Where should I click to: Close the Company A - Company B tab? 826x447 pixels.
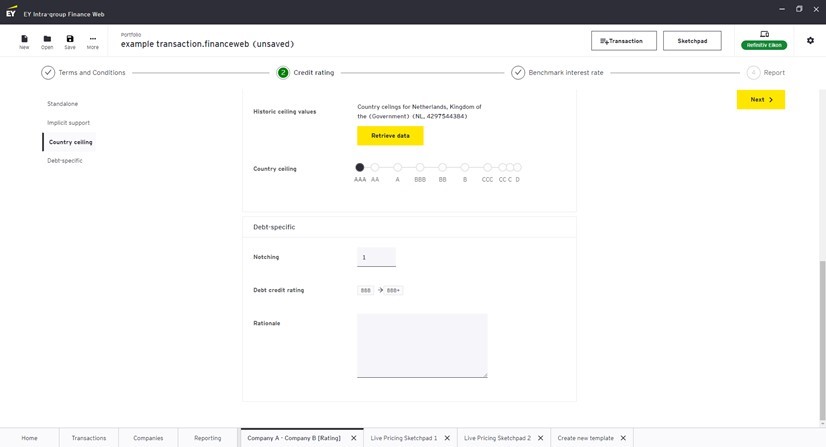tap(353, 438)
